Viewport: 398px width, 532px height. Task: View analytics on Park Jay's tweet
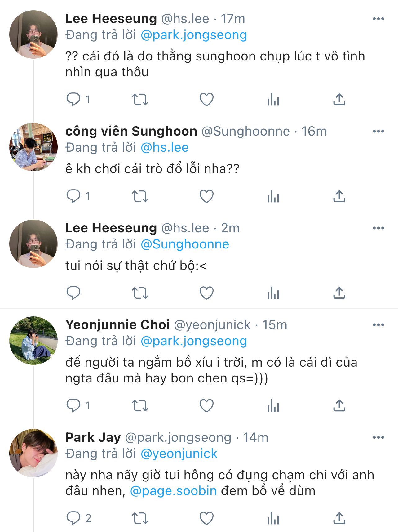273,518
